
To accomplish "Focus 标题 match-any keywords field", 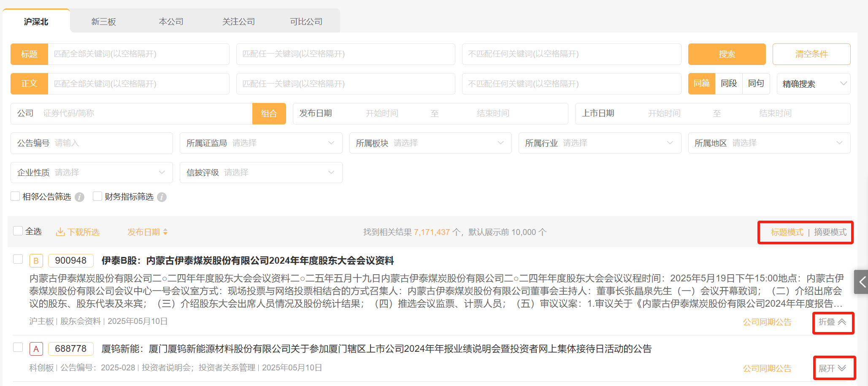I will (346, 54).
